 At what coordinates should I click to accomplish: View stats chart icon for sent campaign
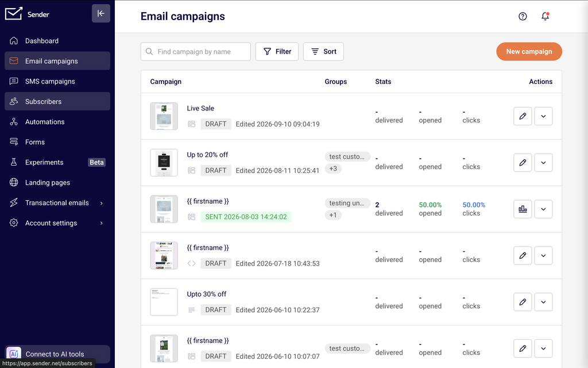523,209
